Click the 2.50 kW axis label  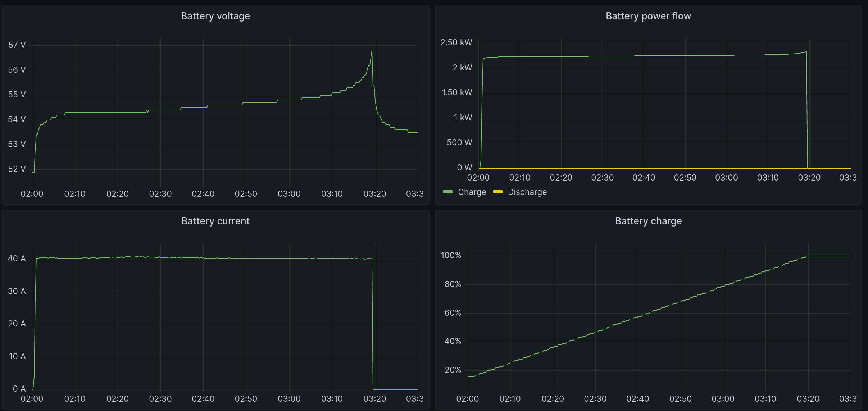tap(456, 42)
